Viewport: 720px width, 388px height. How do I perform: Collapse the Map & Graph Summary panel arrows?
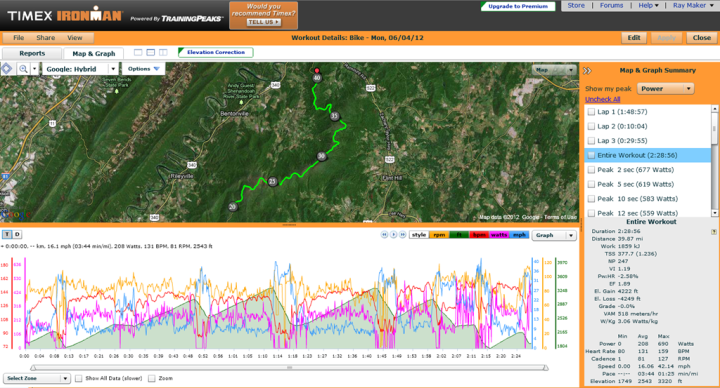[x=587, y=71]
